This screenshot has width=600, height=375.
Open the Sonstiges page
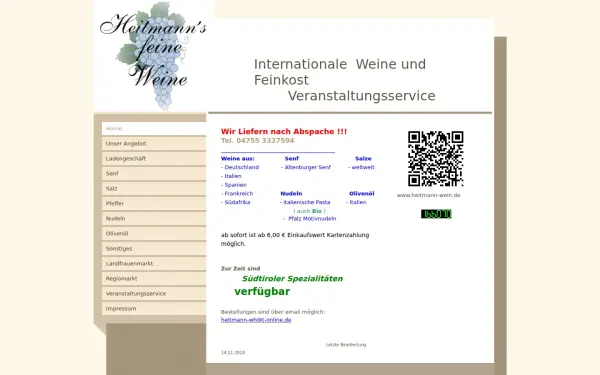pyautogui.click(x=154, y=248)
